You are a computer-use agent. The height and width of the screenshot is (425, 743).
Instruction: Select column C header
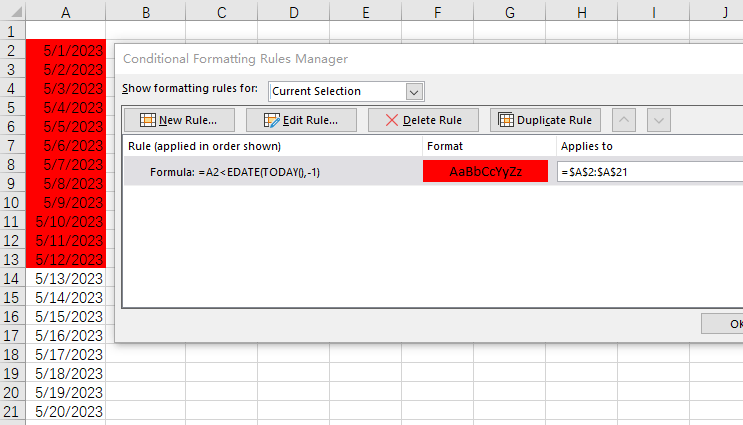point(221,12)
